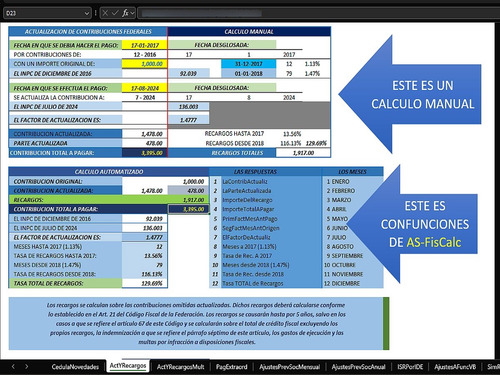This screenshot has width=500, height=375.
Task: Go to the PagExtraord sheet tab
Action: (232, 367)
